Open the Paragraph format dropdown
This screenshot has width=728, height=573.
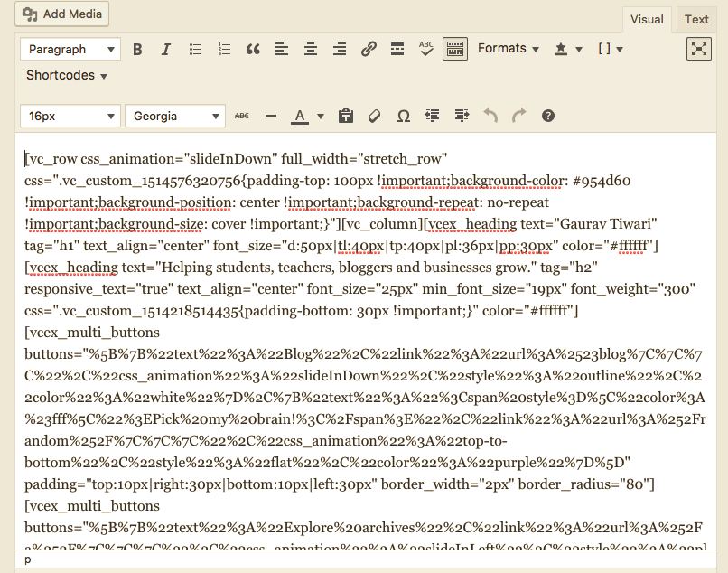point(70,49)
